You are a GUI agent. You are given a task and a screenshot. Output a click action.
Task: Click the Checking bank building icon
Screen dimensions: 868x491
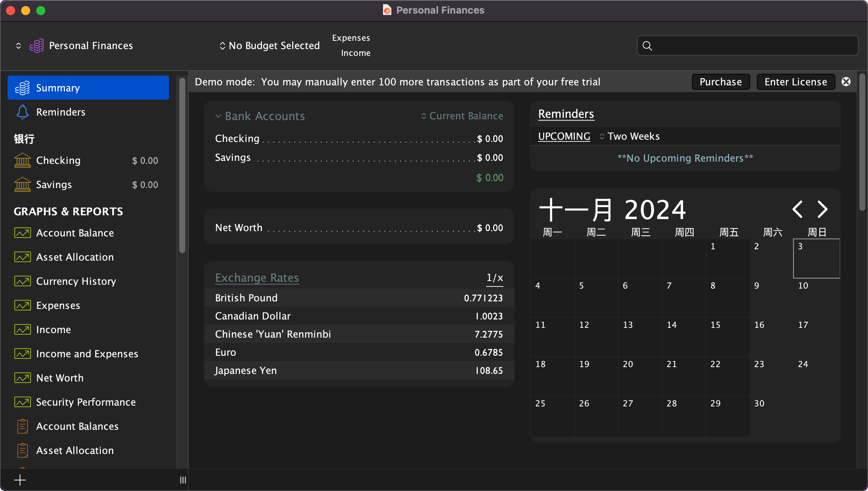pos(22,161)
